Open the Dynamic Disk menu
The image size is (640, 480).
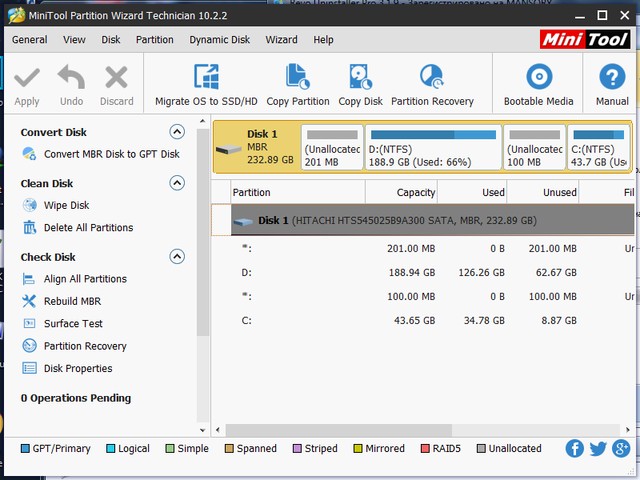pos(219,40)
